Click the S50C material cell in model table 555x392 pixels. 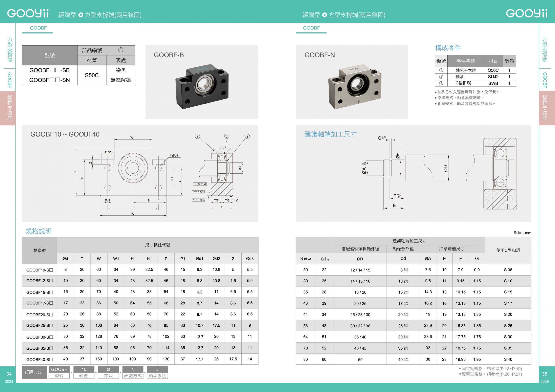(92, 75)
